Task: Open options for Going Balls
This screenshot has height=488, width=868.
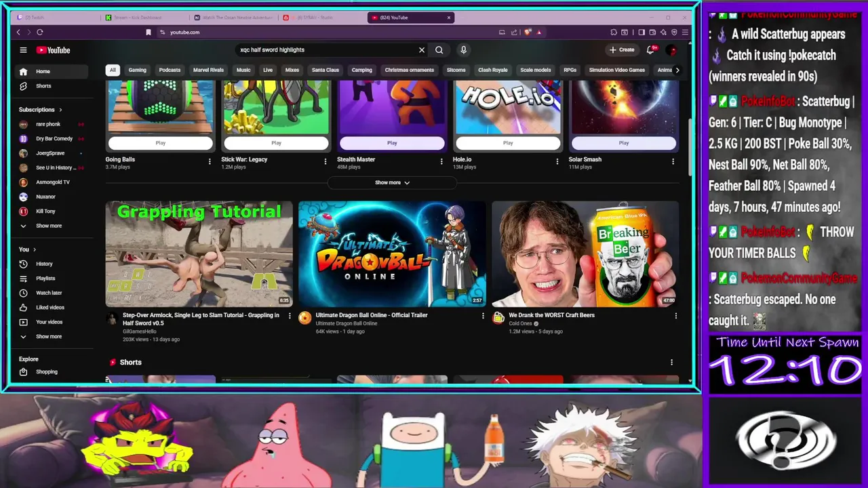Action: click(x=210, y=161)
